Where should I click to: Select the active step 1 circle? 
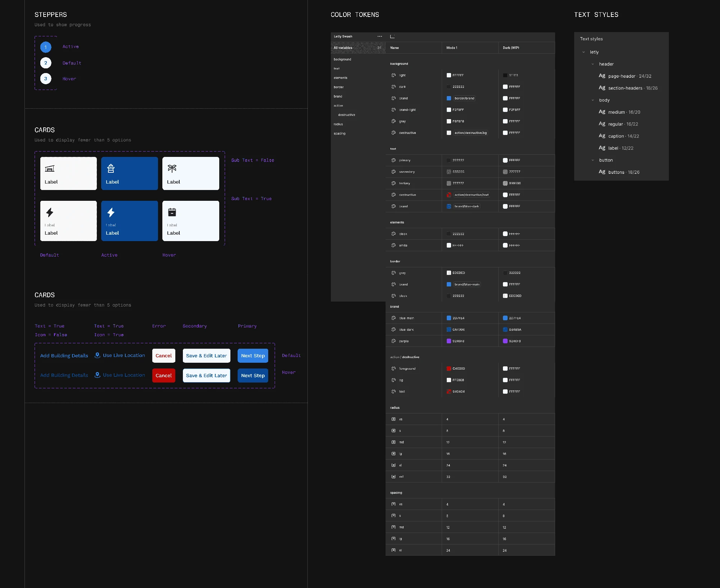point(46,47)
